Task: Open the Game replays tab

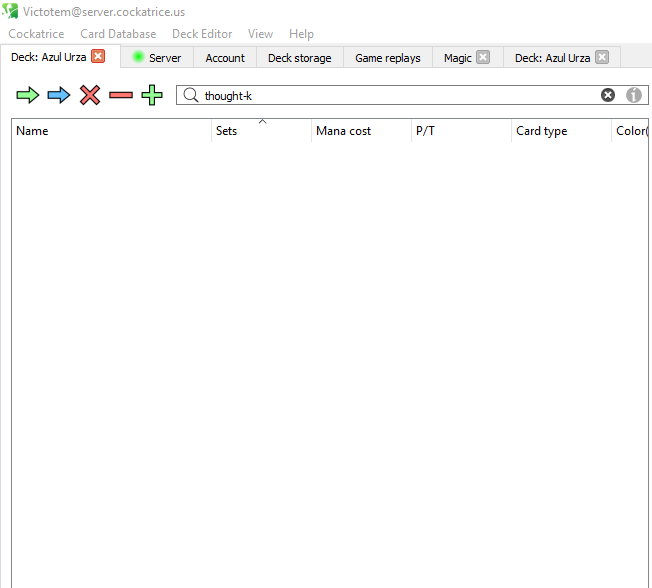Action: [x=388, y=57]
